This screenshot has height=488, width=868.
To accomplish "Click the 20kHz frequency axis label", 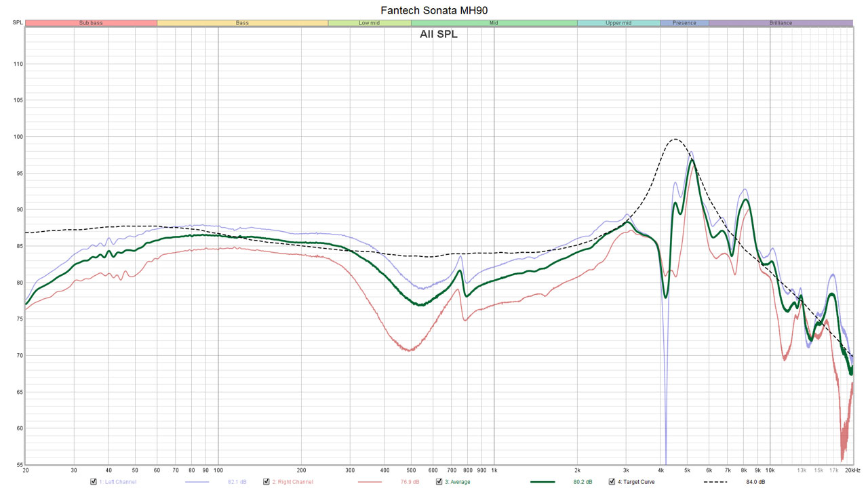I will click(852, 470).
